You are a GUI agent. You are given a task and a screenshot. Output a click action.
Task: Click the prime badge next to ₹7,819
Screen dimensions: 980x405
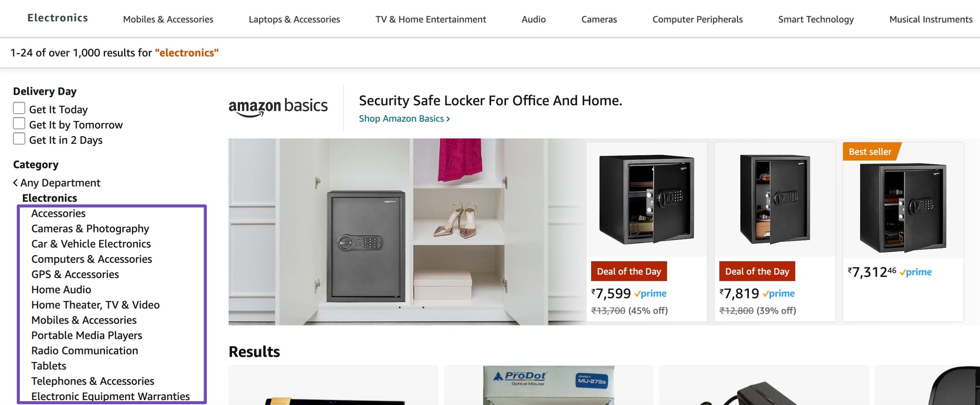pyautogui.click(x=779, y=293)
